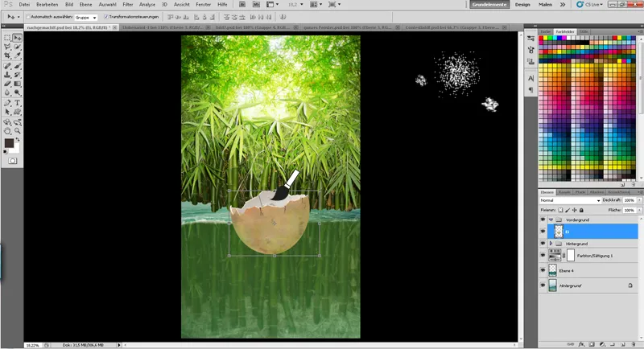Swap foreground and background colors

(18, 140)
